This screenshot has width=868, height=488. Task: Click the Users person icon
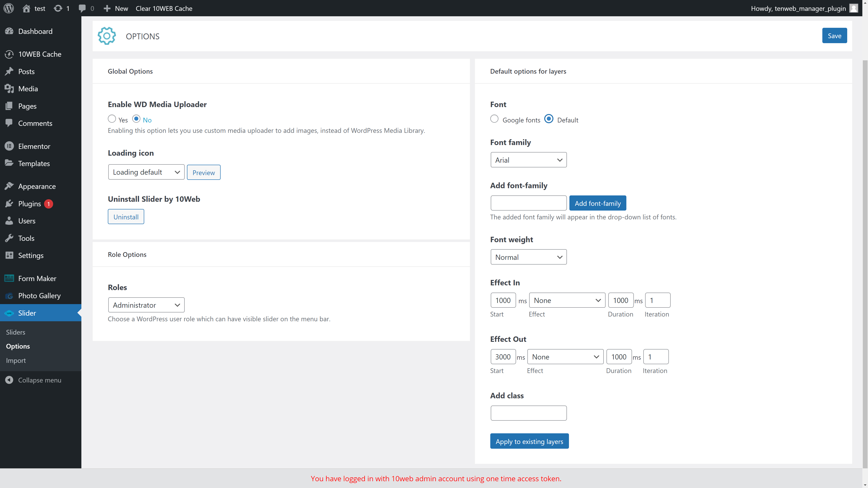click(x=9, y=221)
